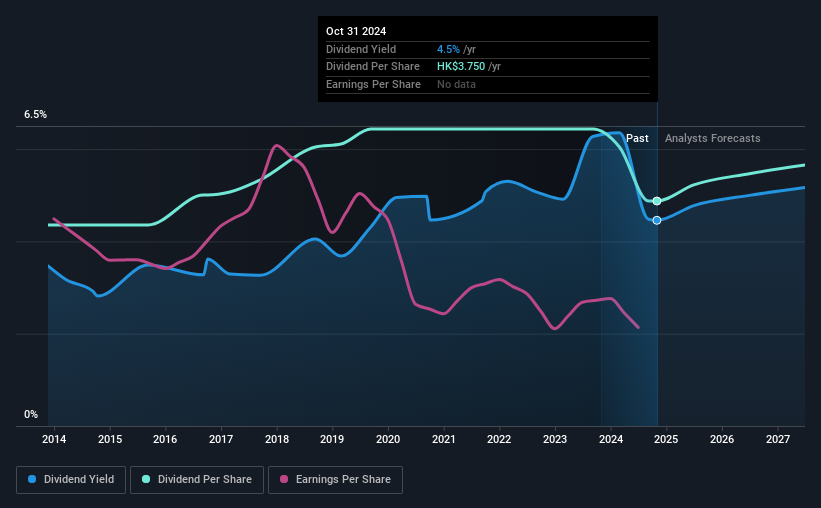Screen dimensions: 821x508
Task: Click the teal Dividend Per Share legend dot
Action: [146, 479]
